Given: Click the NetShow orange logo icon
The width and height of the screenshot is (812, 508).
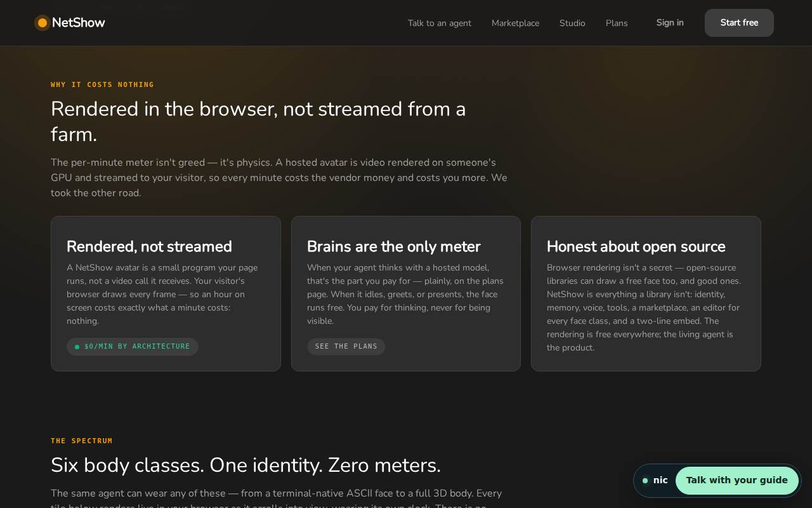Looking at the screenshot, I should pos(43,23).
